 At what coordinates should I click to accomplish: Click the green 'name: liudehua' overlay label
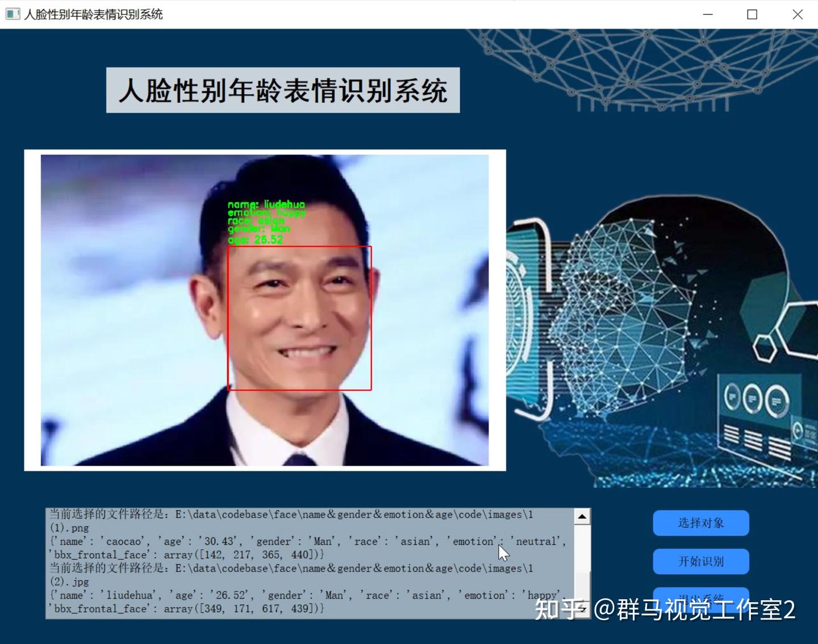pos(266,204)
